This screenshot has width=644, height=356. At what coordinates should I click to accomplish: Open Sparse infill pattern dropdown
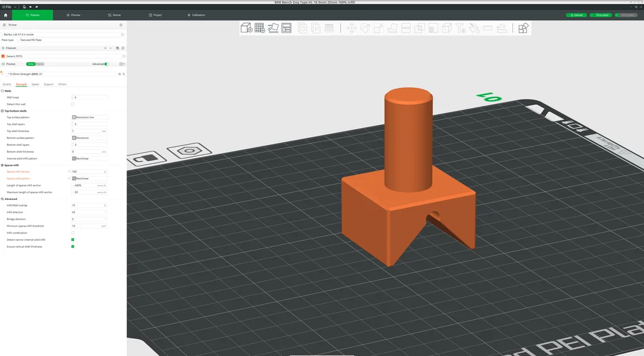tap(89, 179)
